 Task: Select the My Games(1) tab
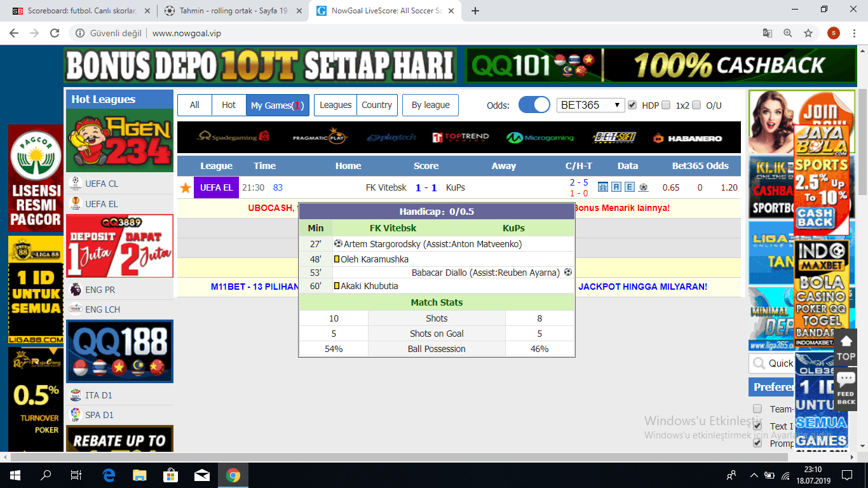tap(277, 105)
